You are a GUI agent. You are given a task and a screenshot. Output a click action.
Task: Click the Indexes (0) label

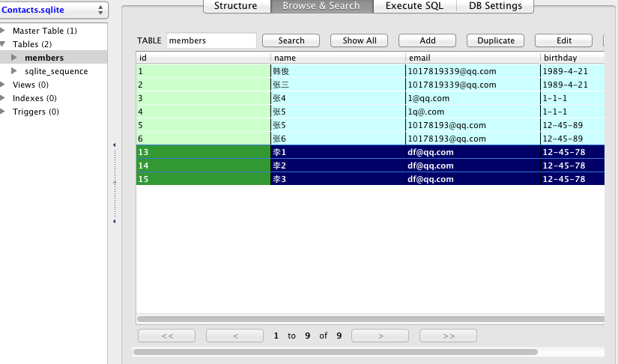[x=34, y=98]
